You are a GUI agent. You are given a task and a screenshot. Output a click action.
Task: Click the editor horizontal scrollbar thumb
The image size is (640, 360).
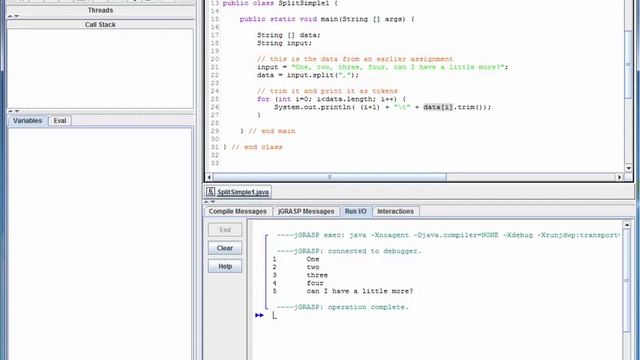point(330,177)
